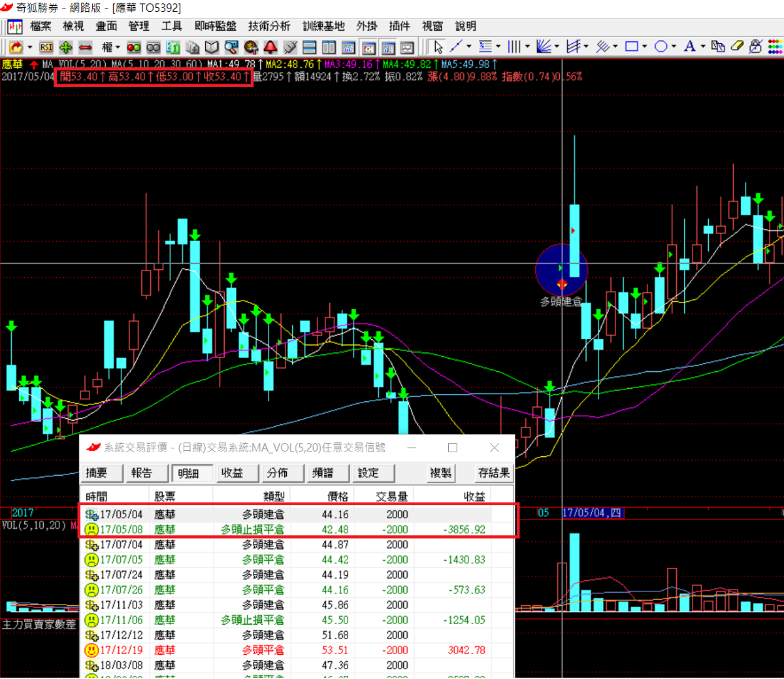Select the eraser tool
Screen dimensions: 784x679
(x=737, y=46)
